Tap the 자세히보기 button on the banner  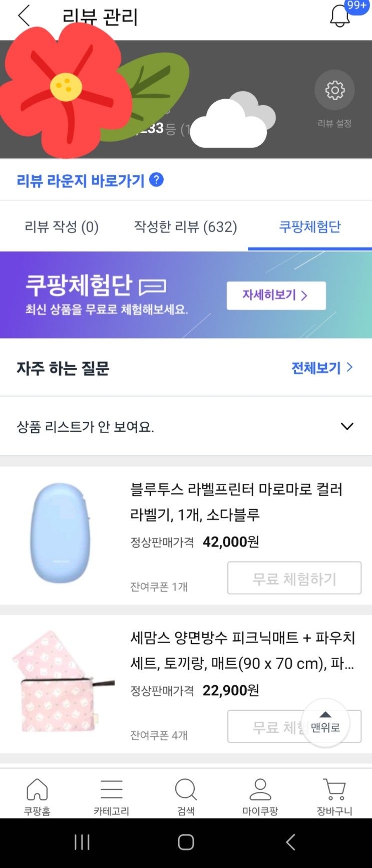tap(276, 296)
